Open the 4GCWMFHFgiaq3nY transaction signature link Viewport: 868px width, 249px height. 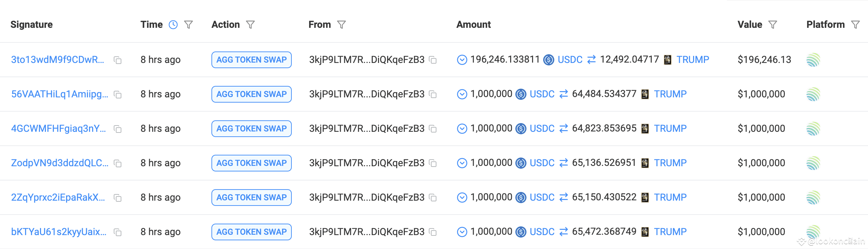(x=58, y=129)
